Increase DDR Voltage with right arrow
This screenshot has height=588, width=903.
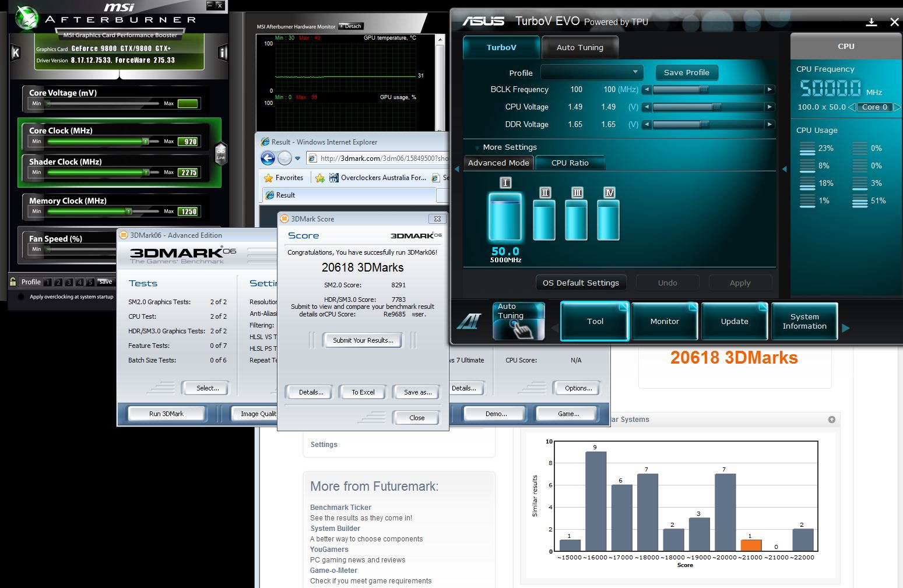(770, 124)
